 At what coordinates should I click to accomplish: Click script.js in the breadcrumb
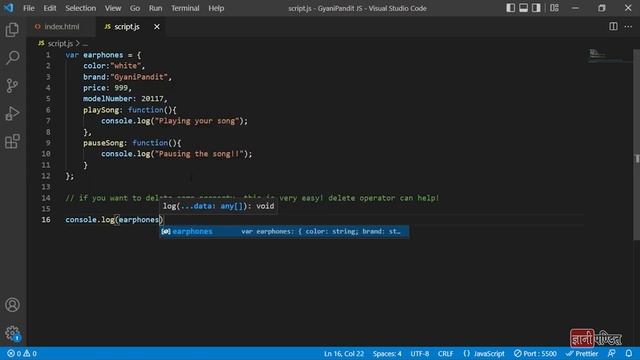coord(60,43)
